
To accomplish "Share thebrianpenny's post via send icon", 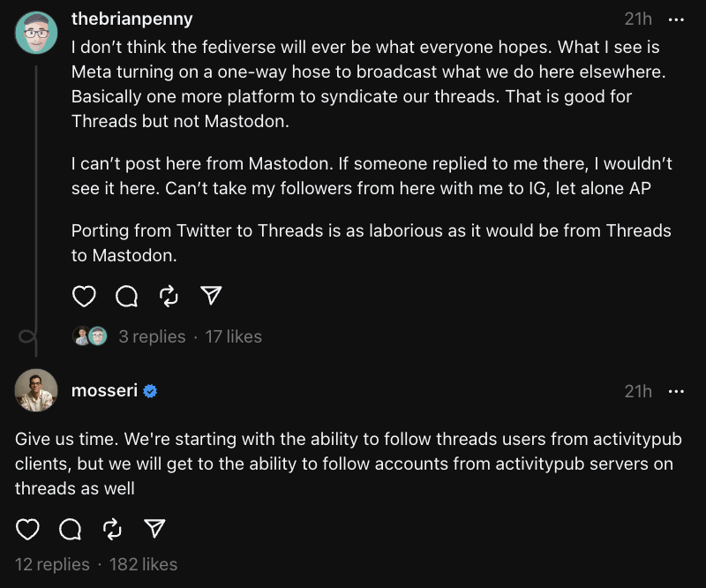I will (211, 296).
